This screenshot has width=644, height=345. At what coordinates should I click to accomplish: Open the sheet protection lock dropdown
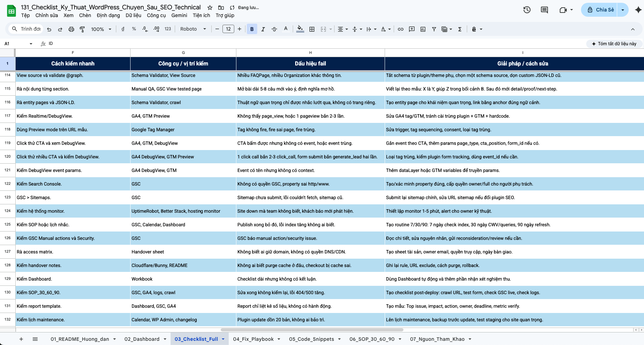click(477, 29)
